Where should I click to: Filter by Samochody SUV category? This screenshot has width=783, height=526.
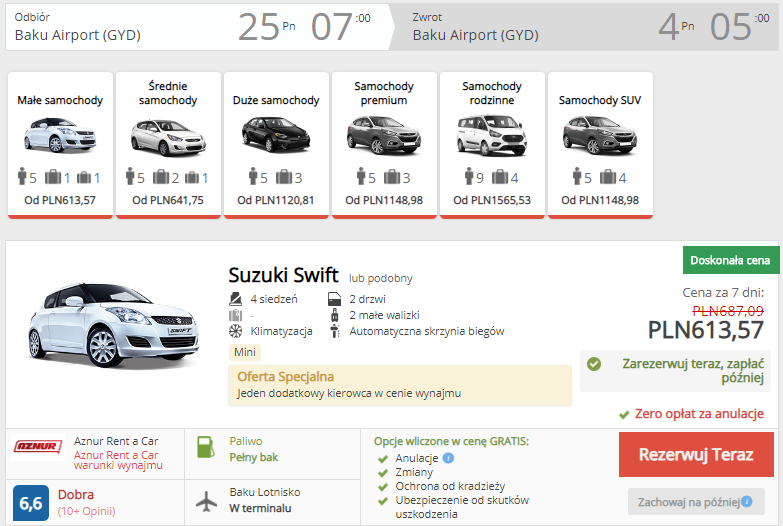pos(599,144)
